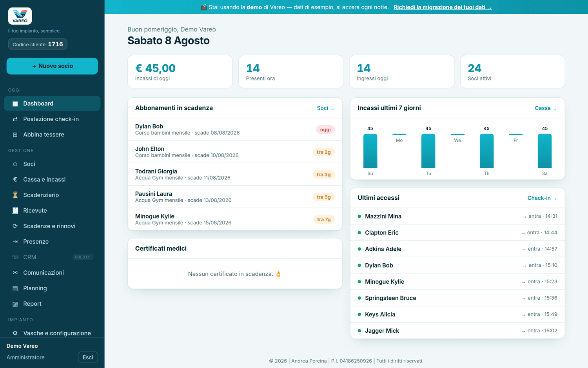Click the Codice cliente 1716 badge
The height and width of the screenshot is (368, 588).
(x=38, y=44)
